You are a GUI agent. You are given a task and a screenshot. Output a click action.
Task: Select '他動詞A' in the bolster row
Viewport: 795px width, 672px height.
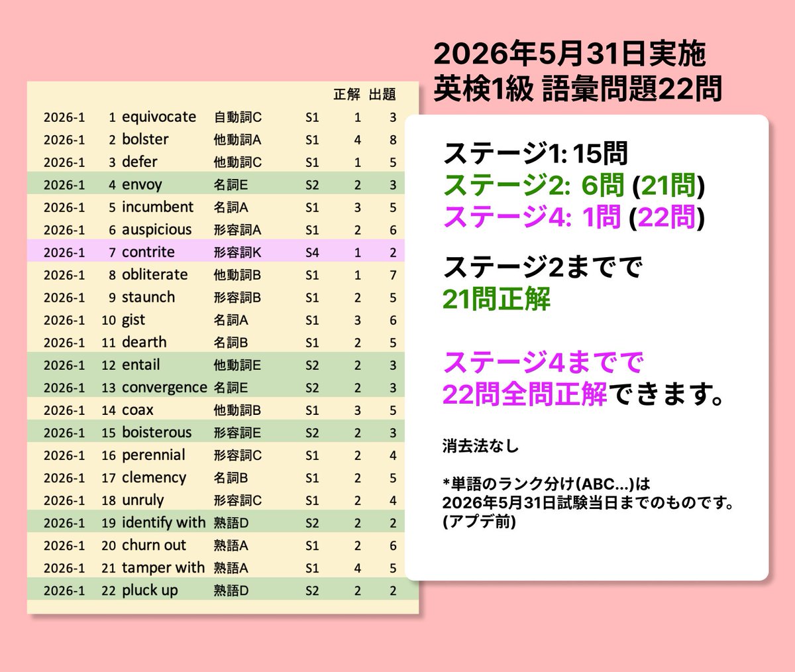tap(238, 140)
